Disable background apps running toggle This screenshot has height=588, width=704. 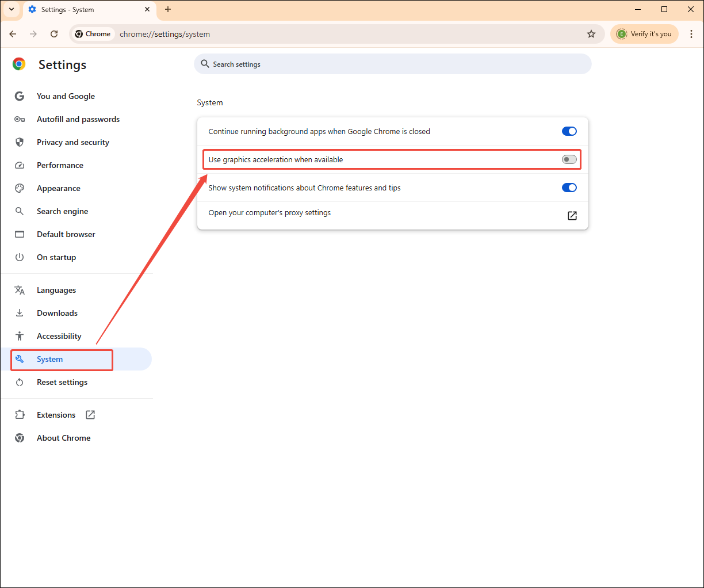pos(569,131)
